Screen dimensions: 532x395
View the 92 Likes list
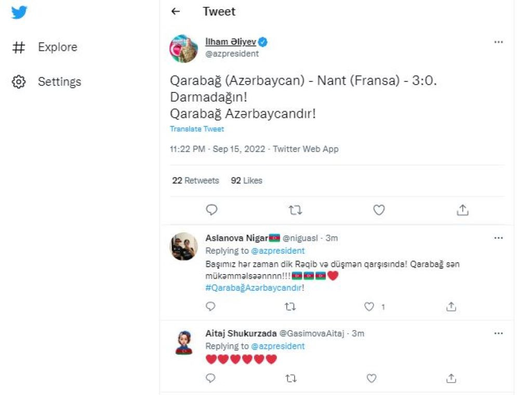click(x=247, y=181)
